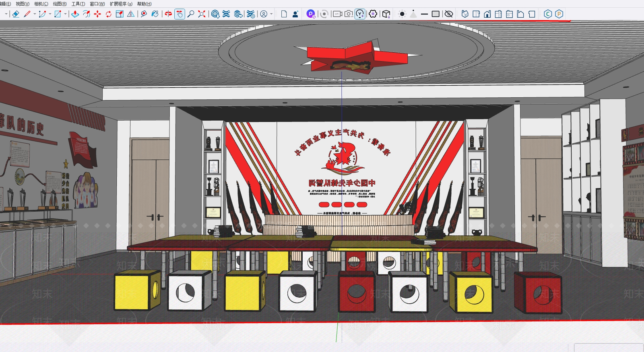Select the red pencil Line tool
Screen dimensions: 644x352
[27, 14]
